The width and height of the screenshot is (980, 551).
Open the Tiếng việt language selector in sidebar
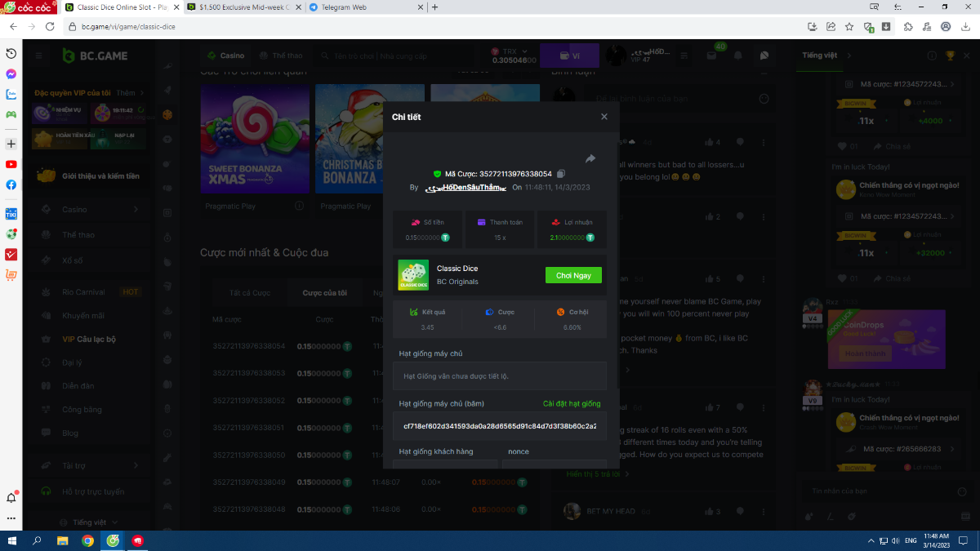[x=89, y=522]
